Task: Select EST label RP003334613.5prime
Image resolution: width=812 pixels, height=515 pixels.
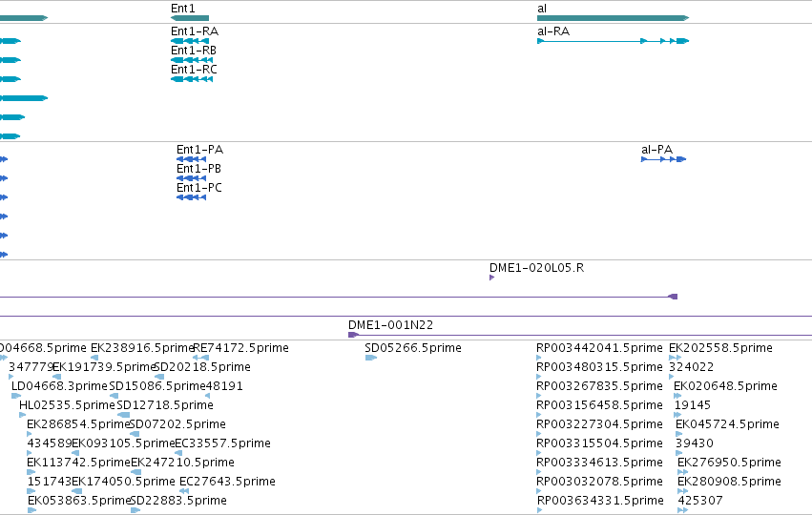Action: pyautogui.click(x=599, y=463)
